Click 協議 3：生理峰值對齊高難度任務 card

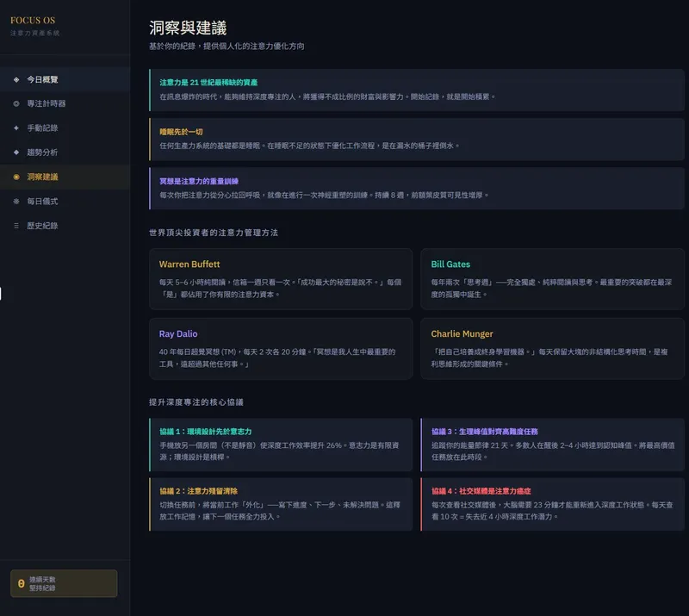point(552,445)
